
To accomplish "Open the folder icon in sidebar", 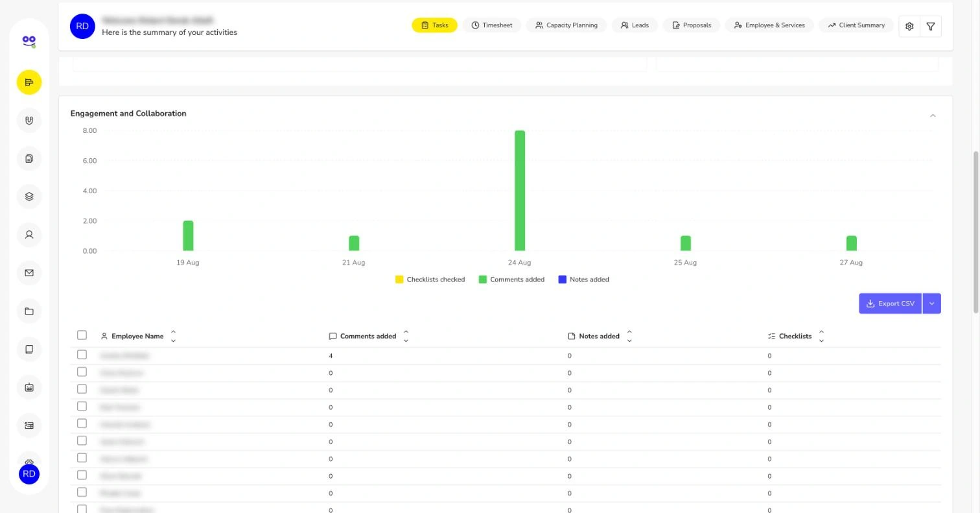I will pyautogui.click(x=29, y=311).
